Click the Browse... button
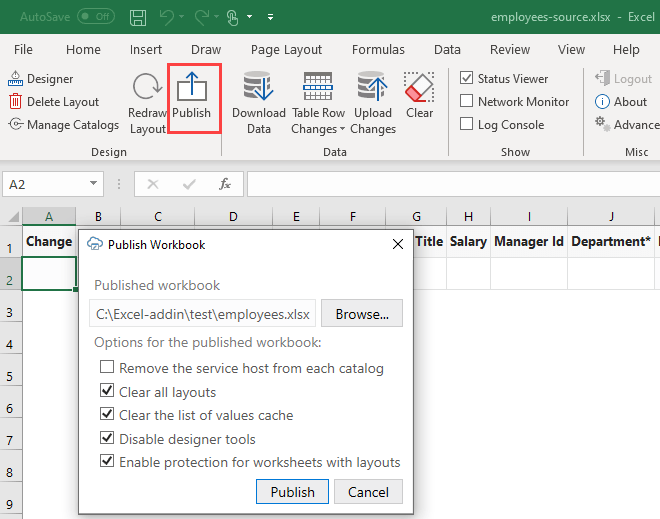660x519 pixels. [362, 314]
